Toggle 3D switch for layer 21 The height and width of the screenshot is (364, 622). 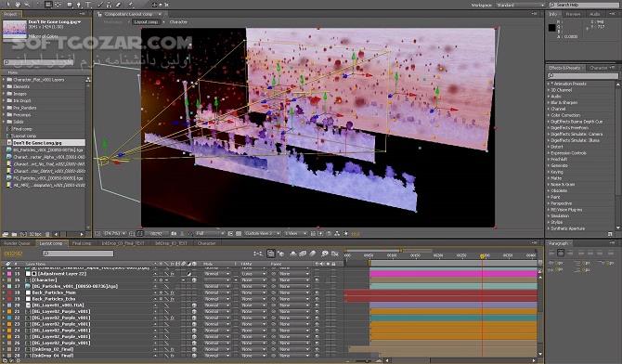tap(194, 312)
